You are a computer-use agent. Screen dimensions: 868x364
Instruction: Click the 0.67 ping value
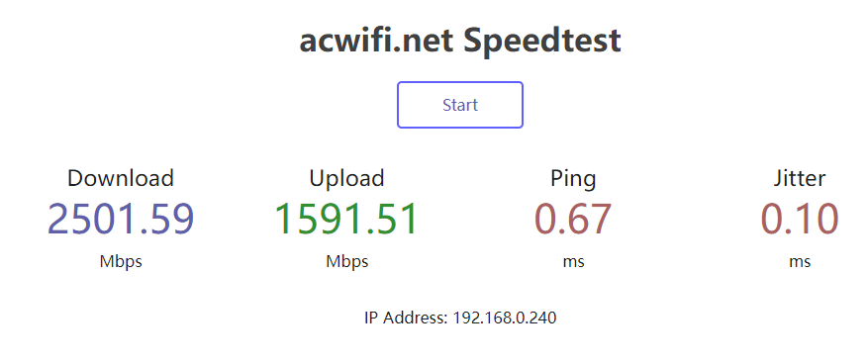[x=573, y=220]
